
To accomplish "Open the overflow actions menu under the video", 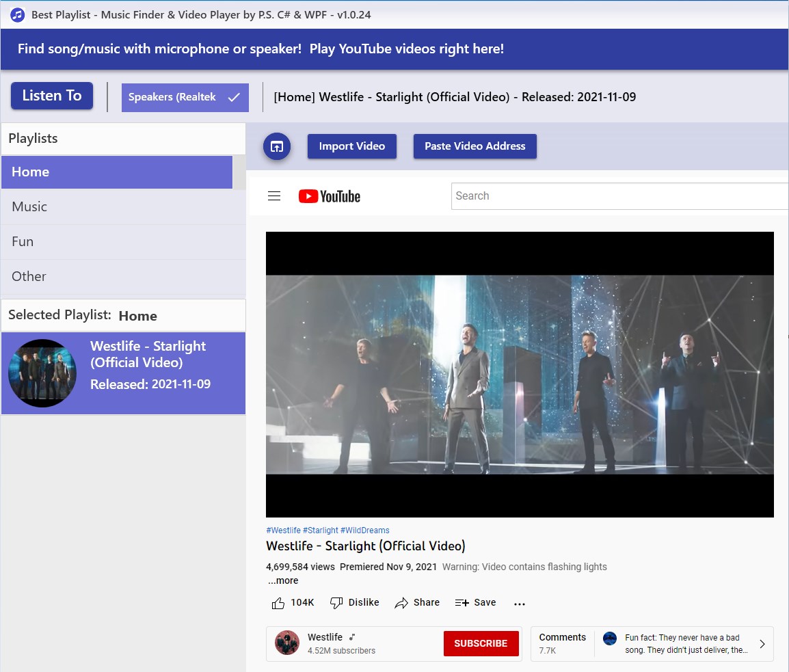I will [520, 603].
